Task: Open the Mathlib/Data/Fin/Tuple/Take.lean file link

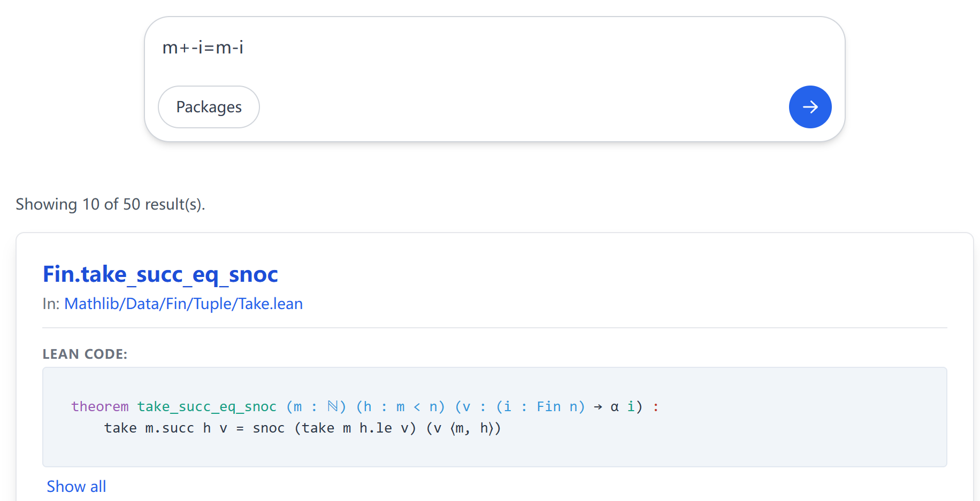Action: [x=183, y=304]
